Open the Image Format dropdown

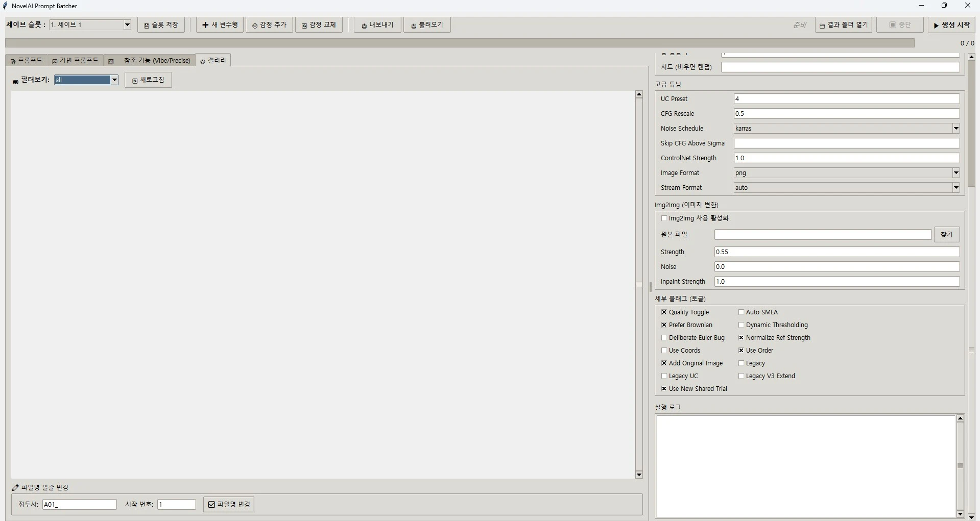(x=955, y=173)
